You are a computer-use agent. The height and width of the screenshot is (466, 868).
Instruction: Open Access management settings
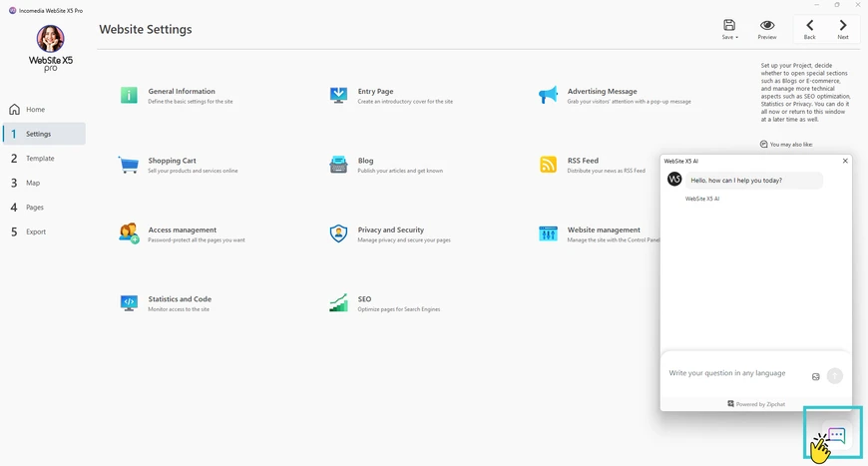[x=129, y=233]
